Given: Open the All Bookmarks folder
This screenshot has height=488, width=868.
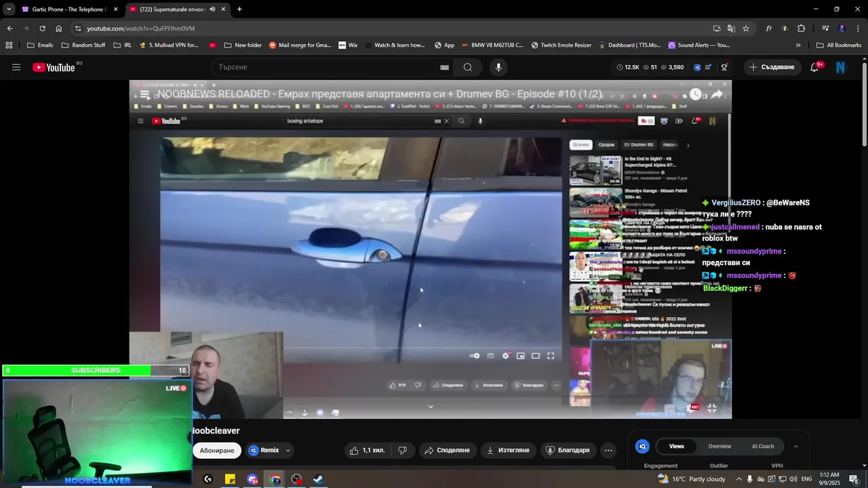Looking at the screenshot, I should pos(839,45).
